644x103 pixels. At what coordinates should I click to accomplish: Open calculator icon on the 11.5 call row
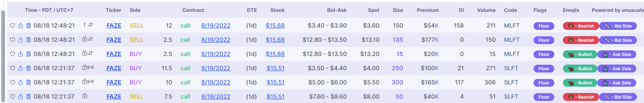(29, 68)
